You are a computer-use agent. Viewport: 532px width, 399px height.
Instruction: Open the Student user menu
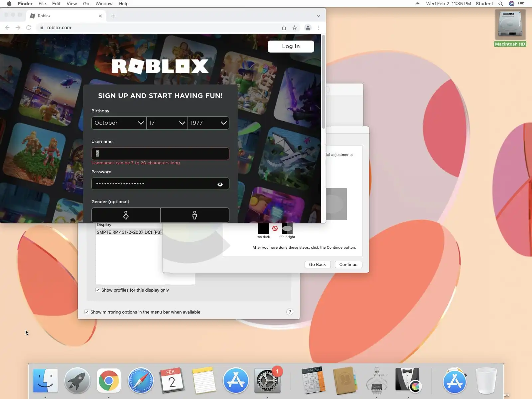click(484, 4)
